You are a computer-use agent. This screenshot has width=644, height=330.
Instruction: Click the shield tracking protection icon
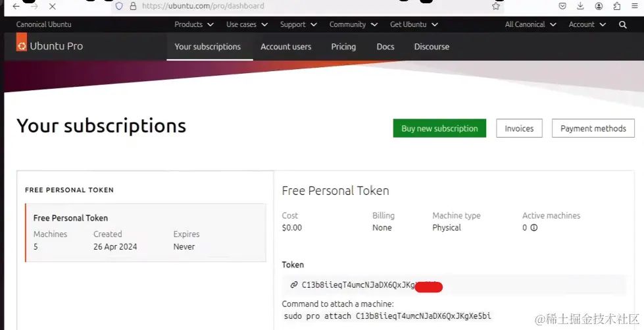point(119,6)
